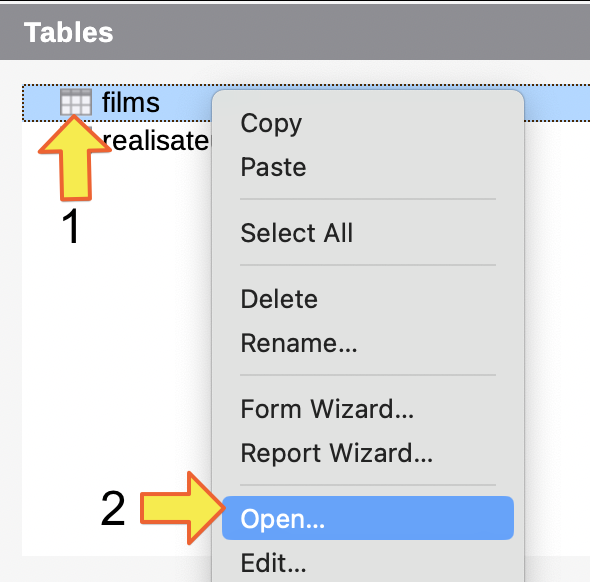Click Rename... in the context menu

299,343
